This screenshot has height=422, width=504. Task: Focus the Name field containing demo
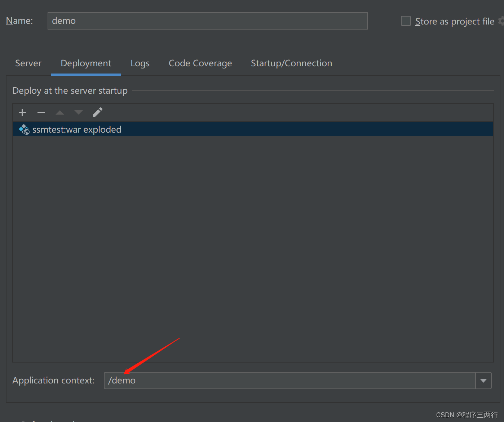(x=208, y=21)
